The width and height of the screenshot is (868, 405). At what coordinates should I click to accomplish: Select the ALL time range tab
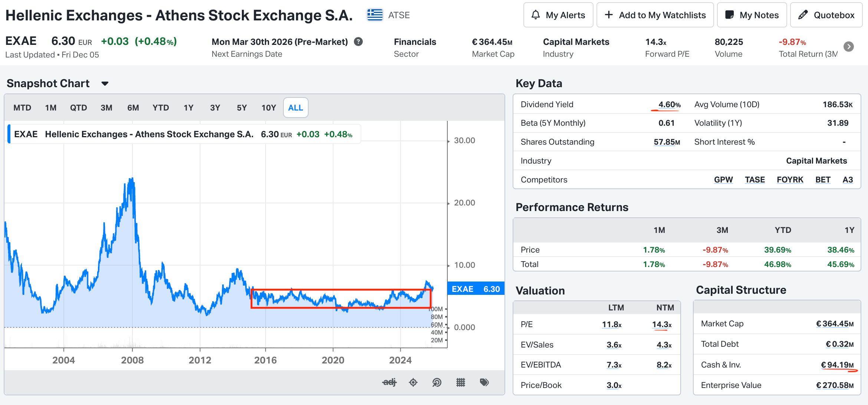coord(296,108)
